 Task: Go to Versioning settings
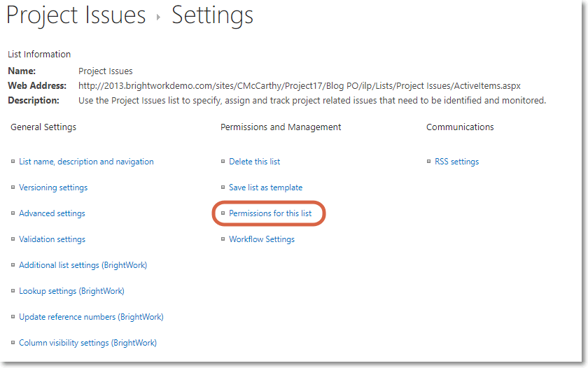click(x=53, y=187)
